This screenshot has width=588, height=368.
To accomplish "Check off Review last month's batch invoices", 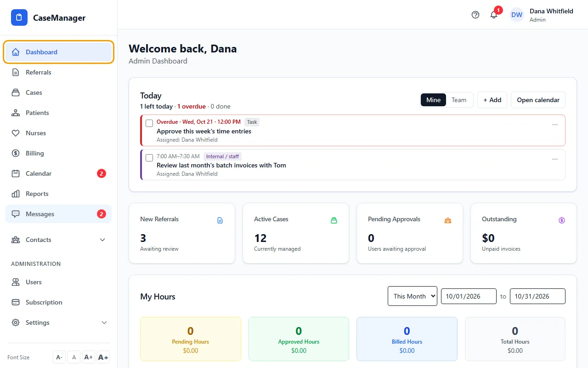I will coord(149,158).
